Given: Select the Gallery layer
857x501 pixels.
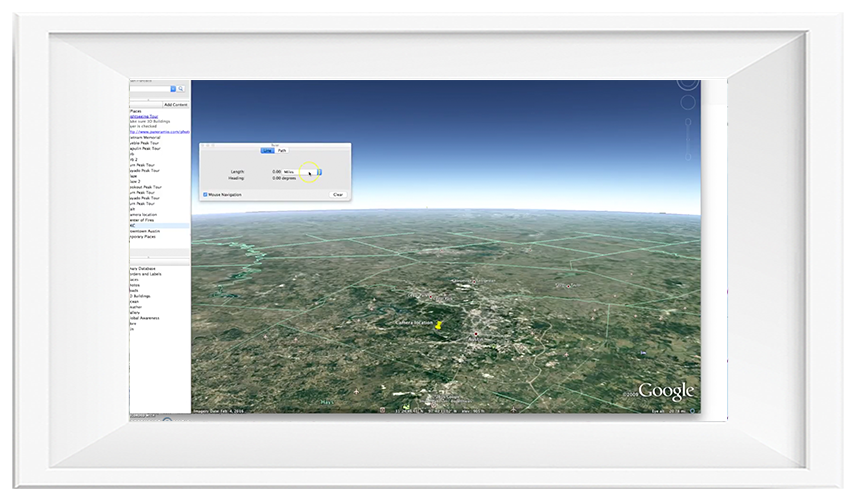Looking at the screenshot, I should (135, 313).
